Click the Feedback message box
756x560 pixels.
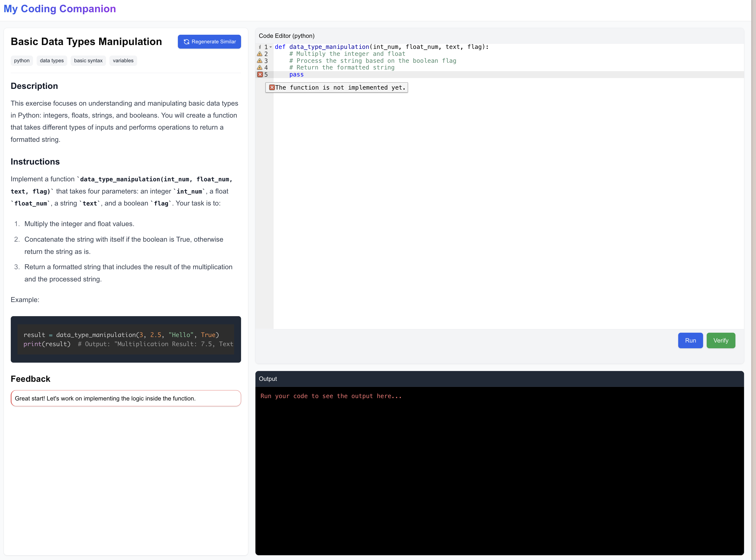[x=126, y=398]
